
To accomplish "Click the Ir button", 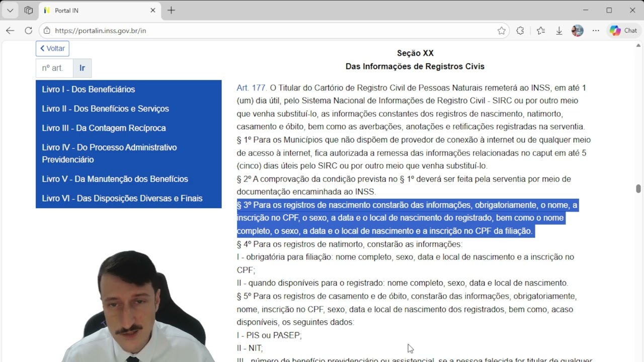I will point(83,68).
